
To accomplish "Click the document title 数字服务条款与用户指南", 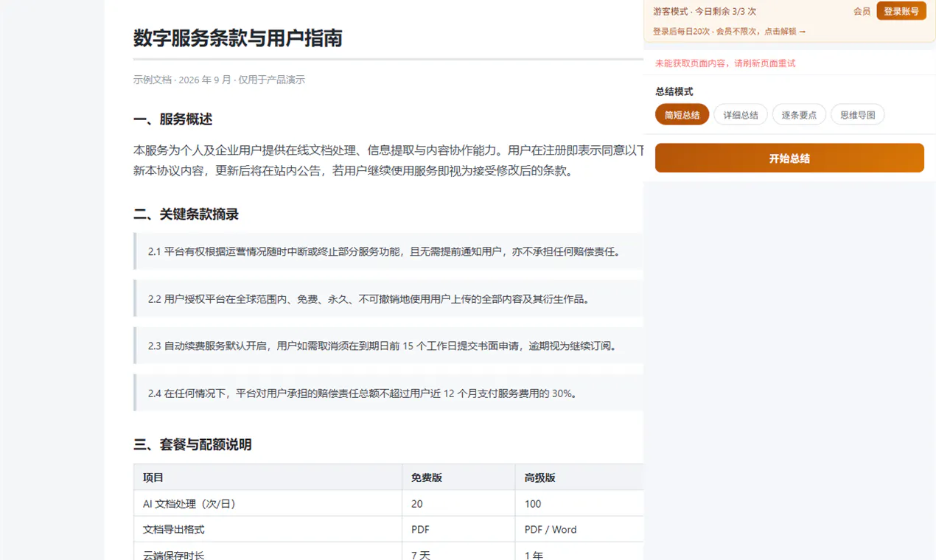I will click(238, 38).
